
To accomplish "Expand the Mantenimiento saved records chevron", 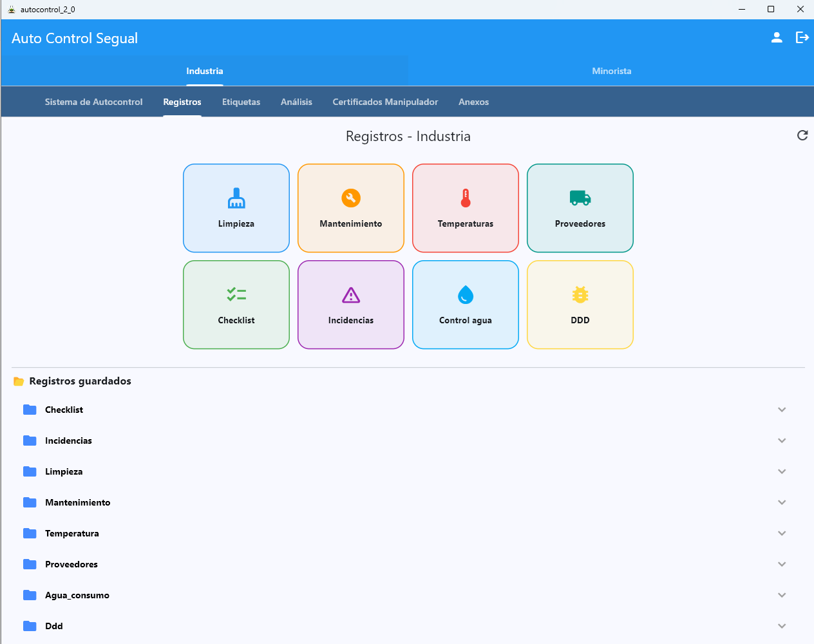I will point(782,502).
